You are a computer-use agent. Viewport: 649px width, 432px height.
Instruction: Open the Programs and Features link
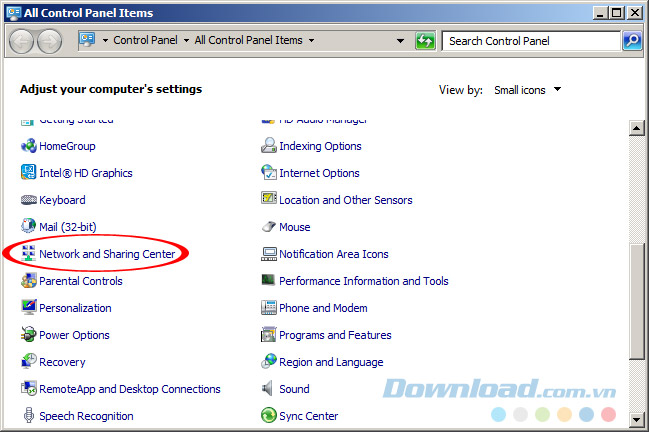coord(335,335)
